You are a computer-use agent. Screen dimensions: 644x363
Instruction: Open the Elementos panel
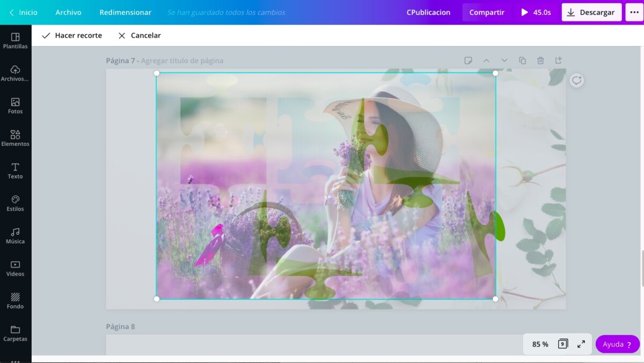[x=15, y=138]
